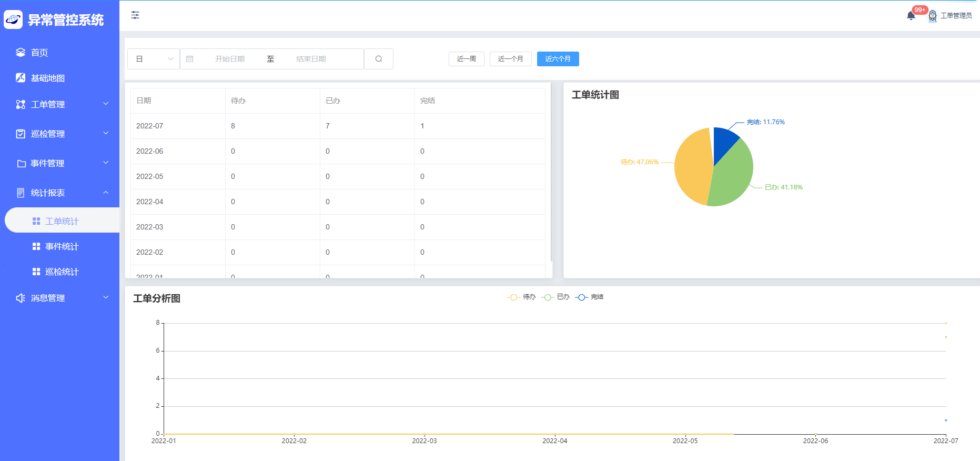Click the 统计报表 document icon
Screen dimensions: 980x461
(21, 193)
